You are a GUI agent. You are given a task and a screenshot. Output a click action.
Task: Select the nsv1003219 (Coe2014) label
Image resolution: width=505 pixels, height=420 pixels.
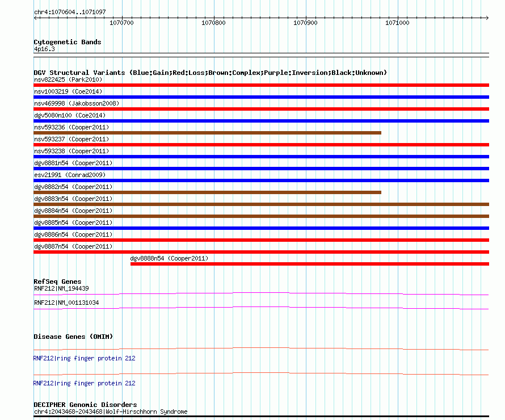[x=68, y=91]
